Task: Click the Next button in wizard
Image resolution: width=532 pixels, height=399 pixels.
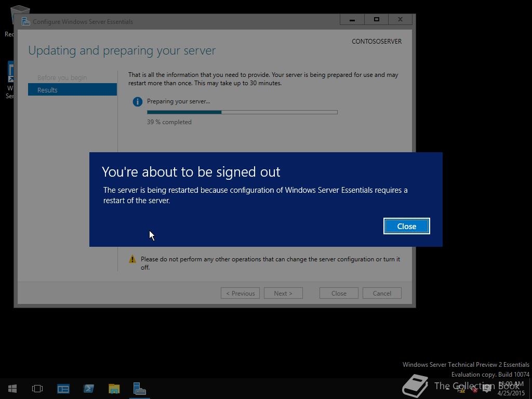Action: pyautogui.click(x=283, y=293)
